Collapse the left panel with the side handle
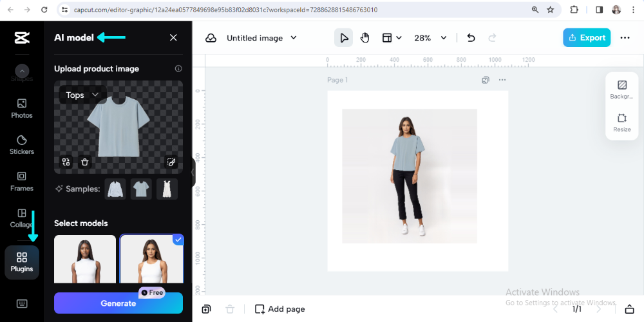 pos(193,173)
